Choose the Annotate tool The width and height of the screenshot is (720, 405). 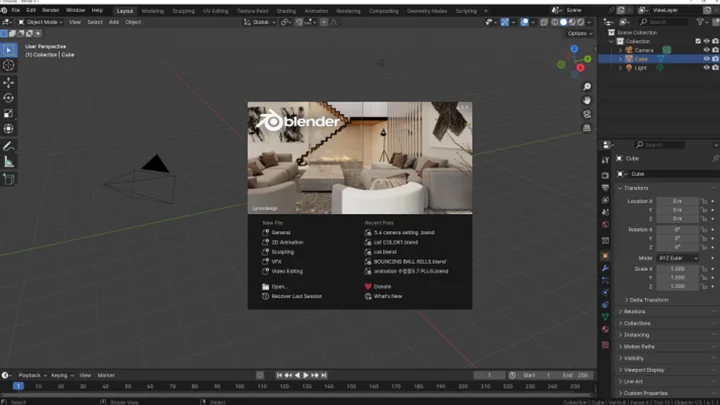8,146
